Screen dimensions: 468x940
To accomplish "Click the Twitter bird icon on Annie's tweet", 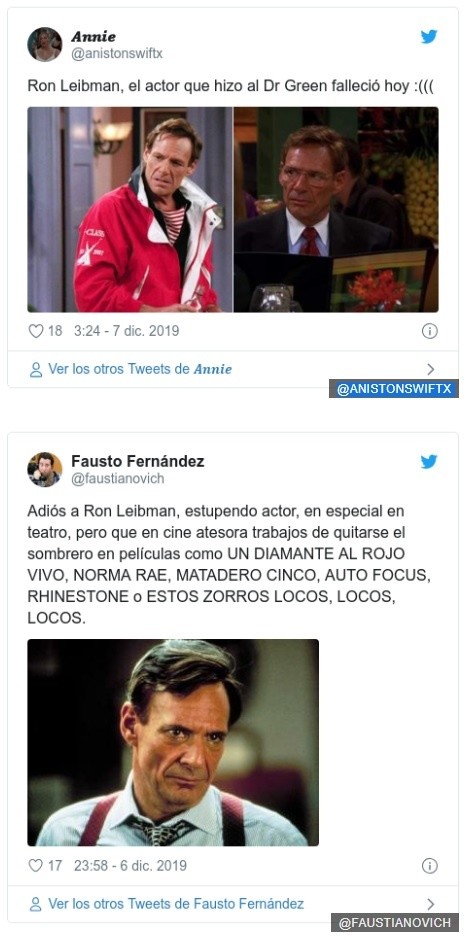I will pos(429,37).
